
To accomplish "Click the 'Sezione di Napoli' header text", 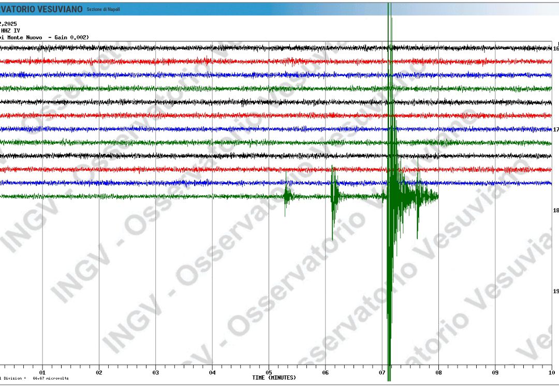I will [x=103, y=9].
